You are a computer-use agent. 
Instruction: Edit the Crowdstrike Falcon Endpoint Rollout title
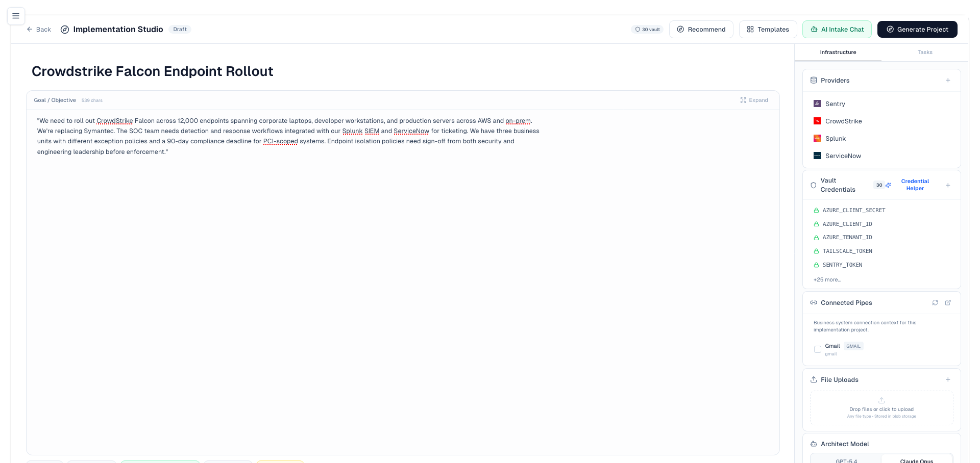[x=153, y=71]
